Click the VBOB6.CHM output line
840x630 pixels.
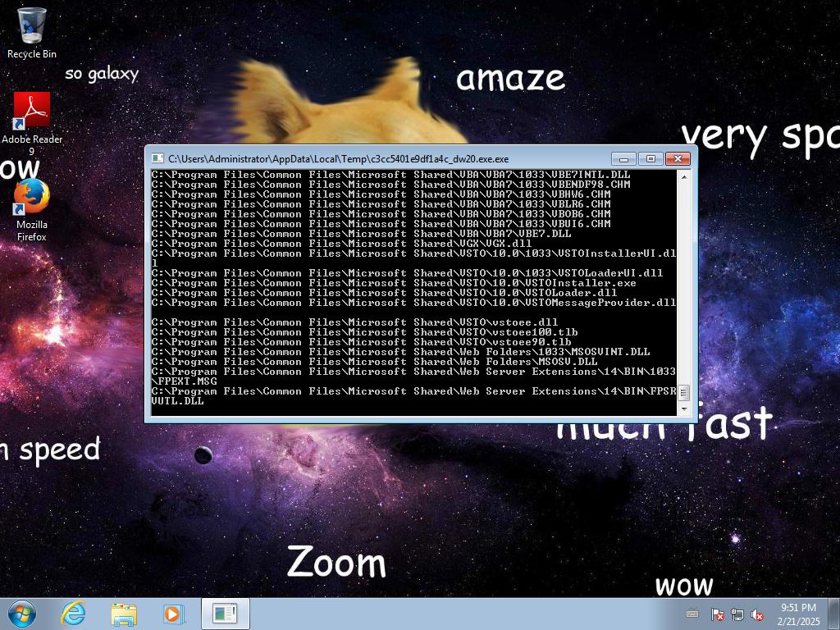[x=381, y=214]
